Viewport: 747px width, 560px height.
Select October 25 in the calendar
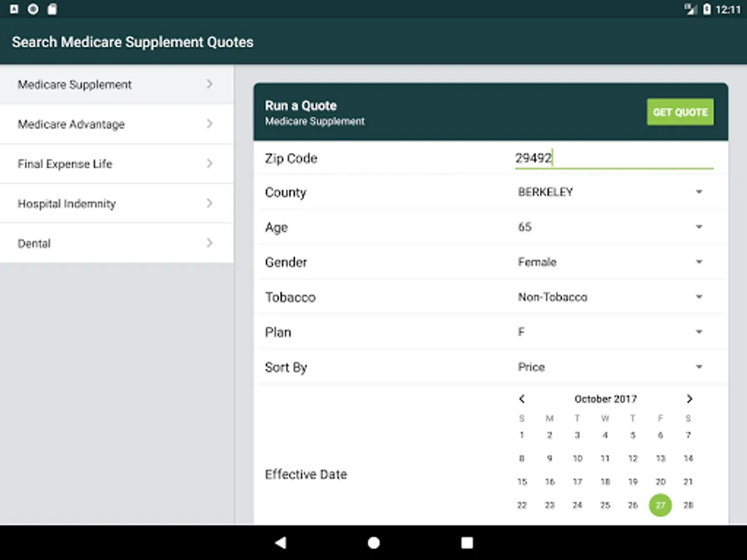[x=605, y=505]
